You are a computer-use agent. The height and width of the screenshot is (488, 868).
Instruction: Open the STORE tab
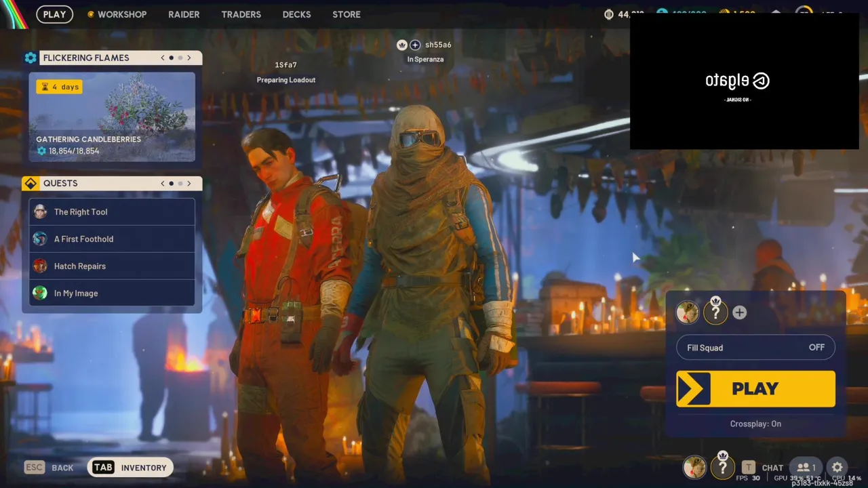pos(347,14)
